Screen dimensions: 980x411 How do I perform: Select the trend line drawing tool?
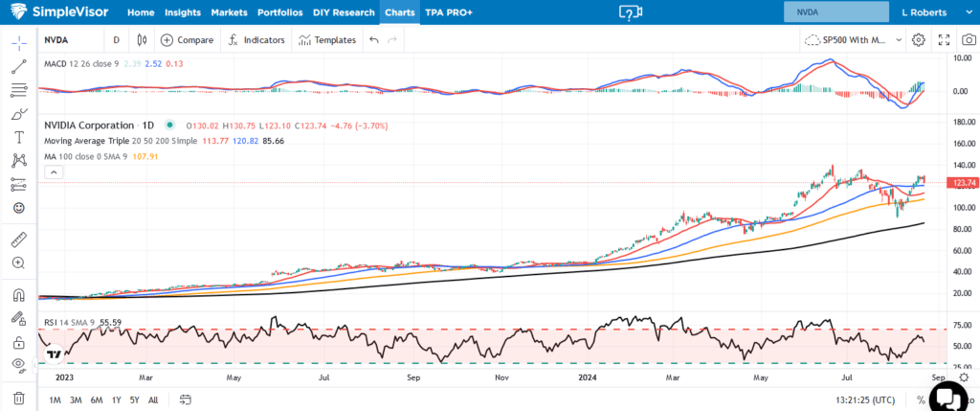pyautogui.click(x=18, y=67)
